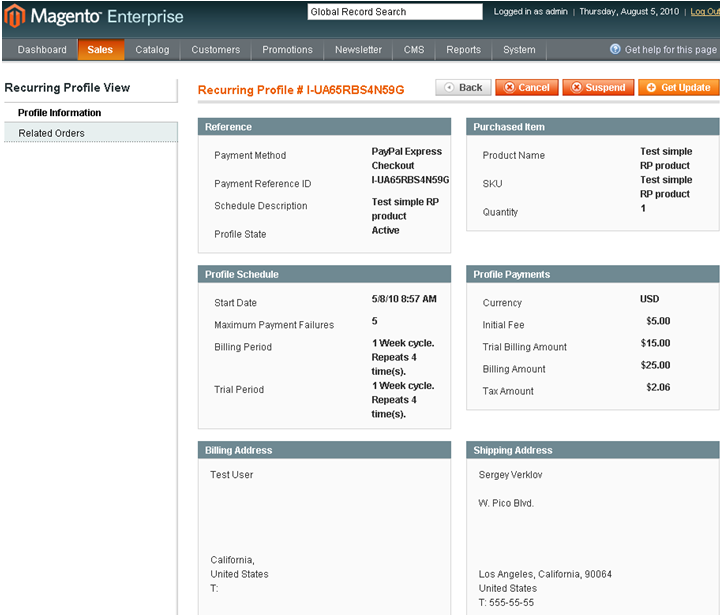Open the CMS menu

point(414,50)
